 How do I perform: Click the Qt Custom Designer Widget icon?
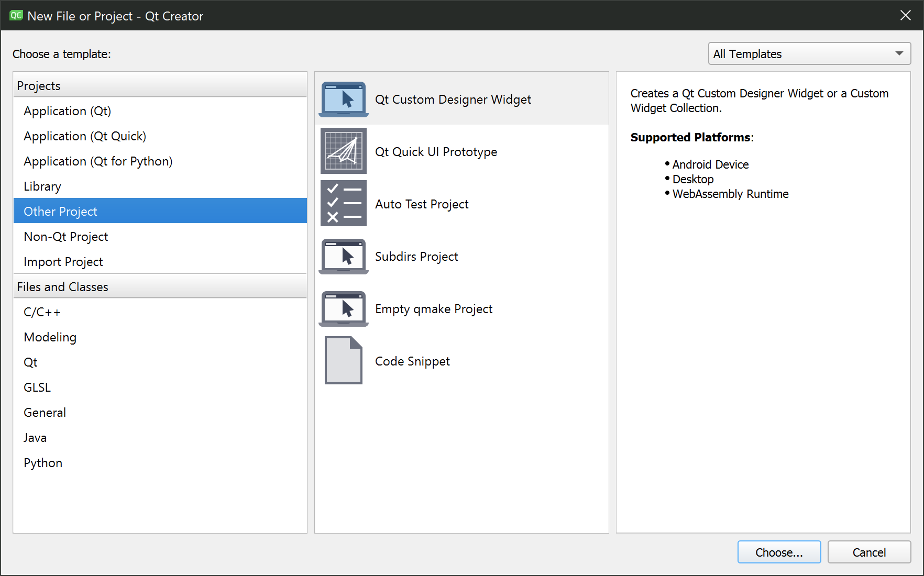coord(344,99)
